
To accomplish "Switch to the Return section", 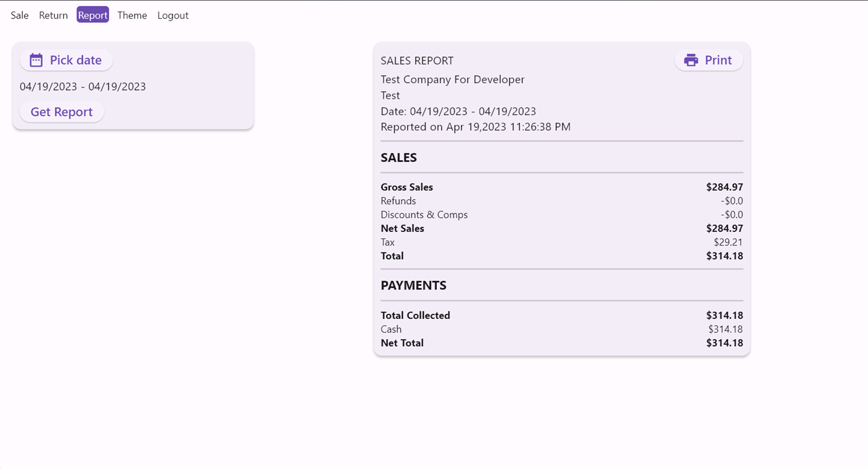I will pyautogui.click(x=53, y=15).
